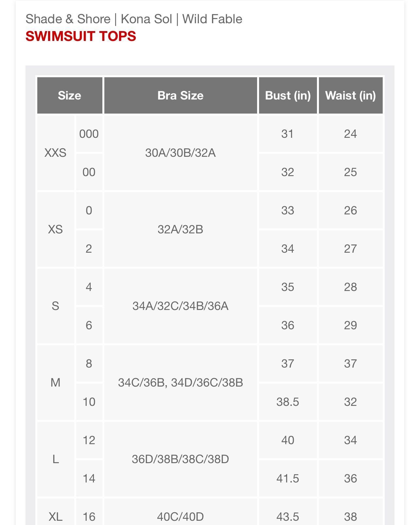Click the Bust (in) column header
420x525 pixels.
pos(288,96)
